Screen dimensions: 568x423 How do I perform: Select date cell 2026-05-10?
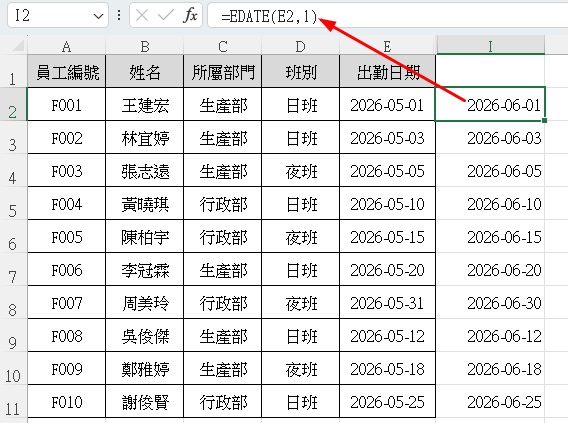(387, 203)
